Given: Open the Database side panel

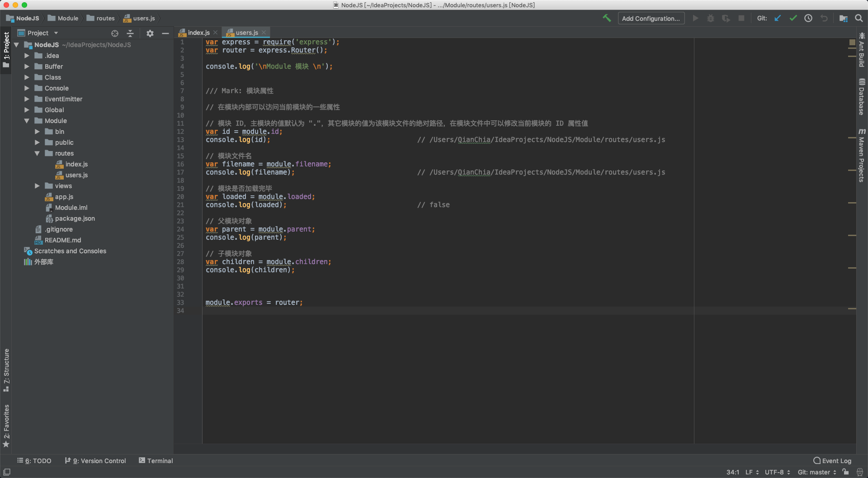Looking at the screenshot, I should (862, 97).
